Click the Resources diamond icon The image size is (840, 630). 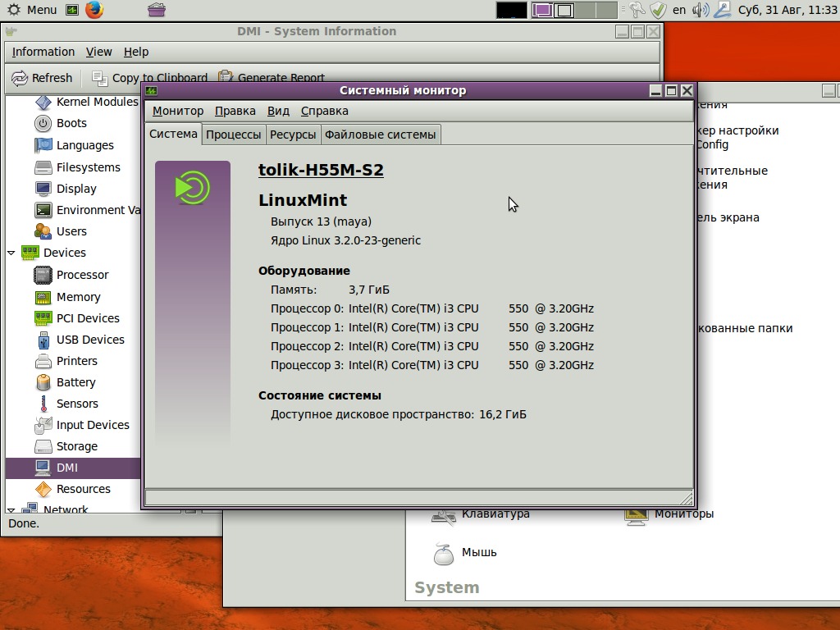[43, 489]
